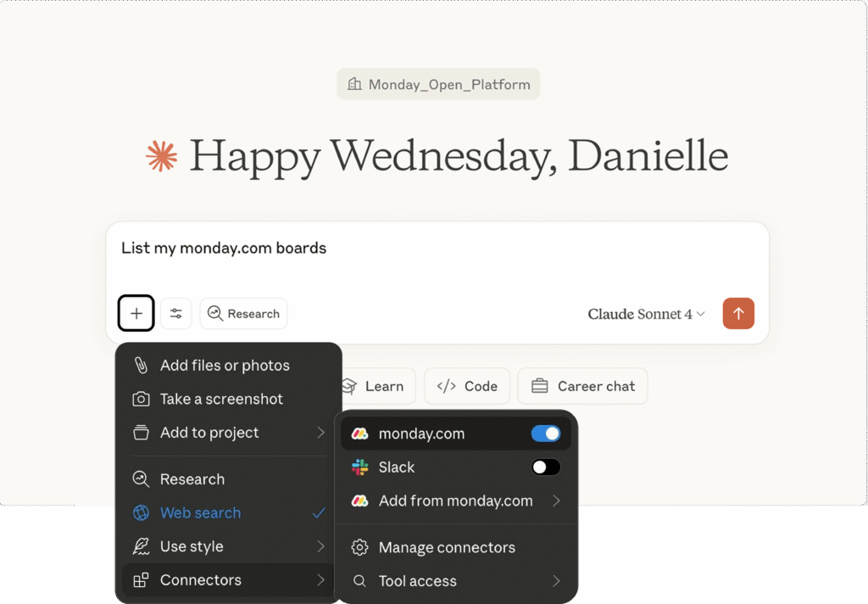Click the prompt text 'List my monday.com boards'

pos(224,248)
